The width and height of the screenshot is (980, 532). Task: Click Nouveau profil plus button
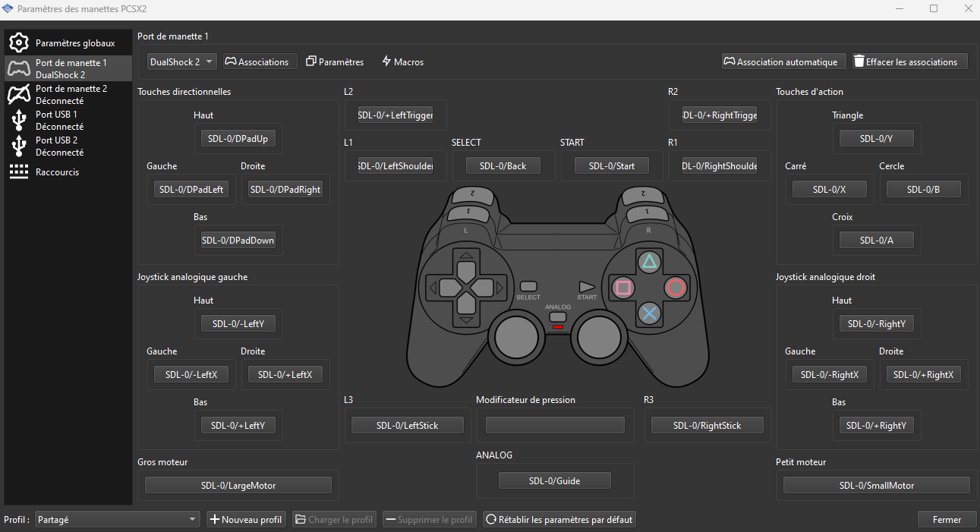point(246,520)
